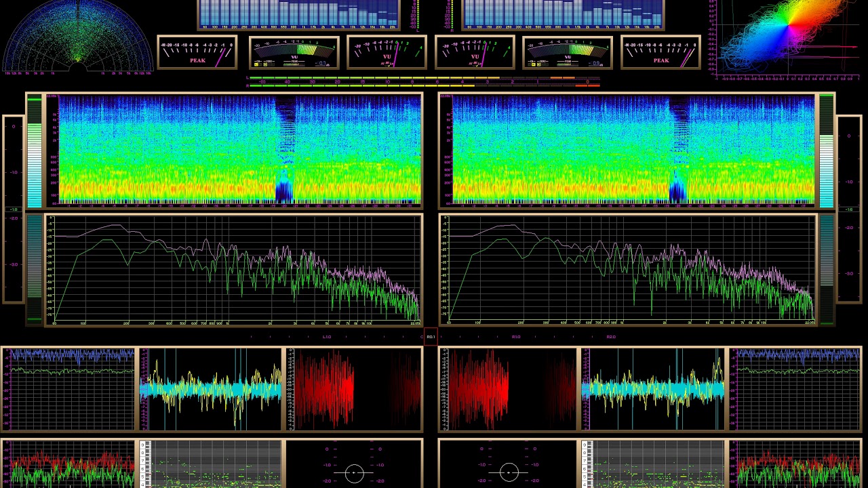
Task: Click the R2.0 balance scale label
Action: coord(611,337)
